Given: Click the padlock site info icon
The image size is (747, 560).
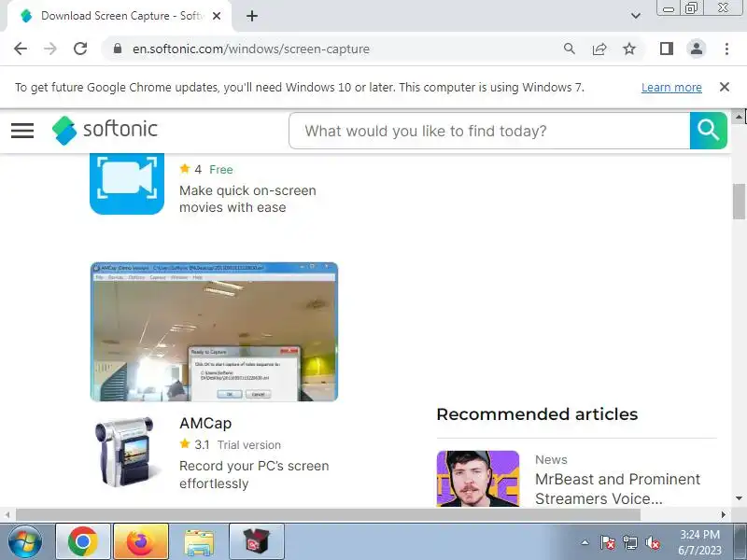Looking at the screenshot, I should 118,49.
